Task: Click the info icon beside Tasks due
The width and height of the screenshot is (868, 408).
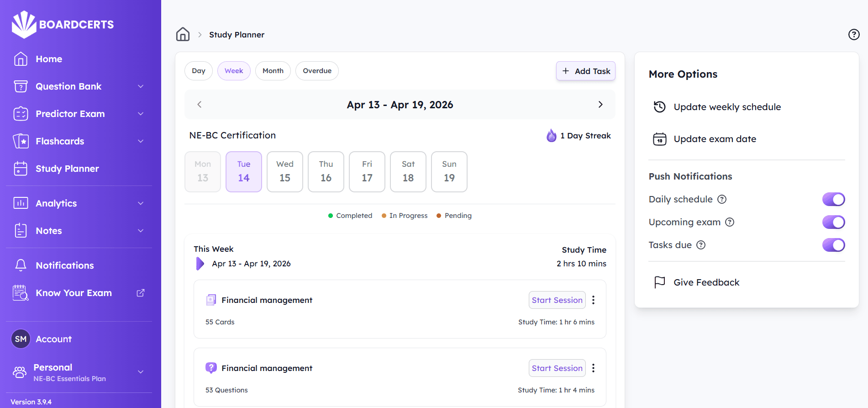Action: [701, 245]
